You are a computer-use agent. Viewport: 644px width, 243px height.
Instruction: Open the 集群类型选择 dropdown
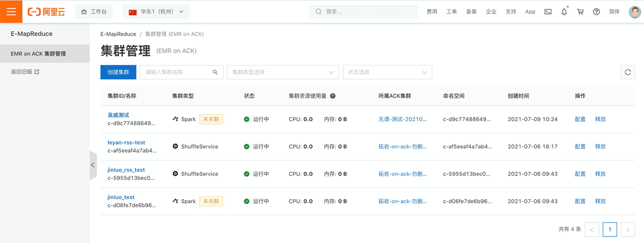[x=283, y=72]
